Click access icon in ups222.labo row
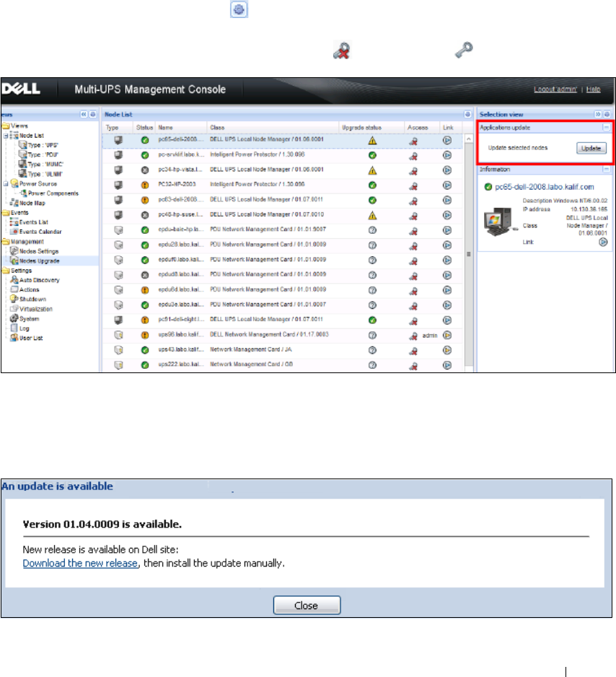Image resolution: width=616 pixels, height=677 pixels. [413, 366]
